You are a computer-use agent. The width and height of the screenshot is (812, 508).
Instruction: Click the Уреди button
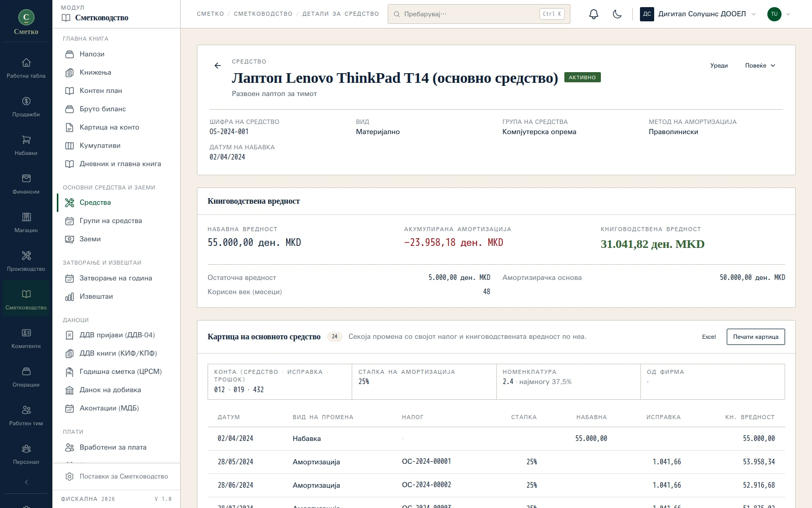(719, 66)
